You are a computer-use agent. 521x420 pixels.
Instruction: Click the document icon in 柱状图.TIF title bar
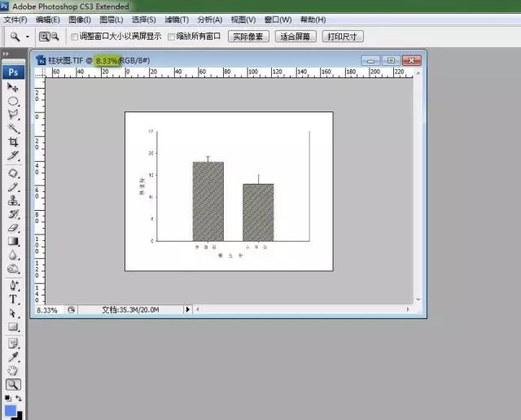click(41, 60)
